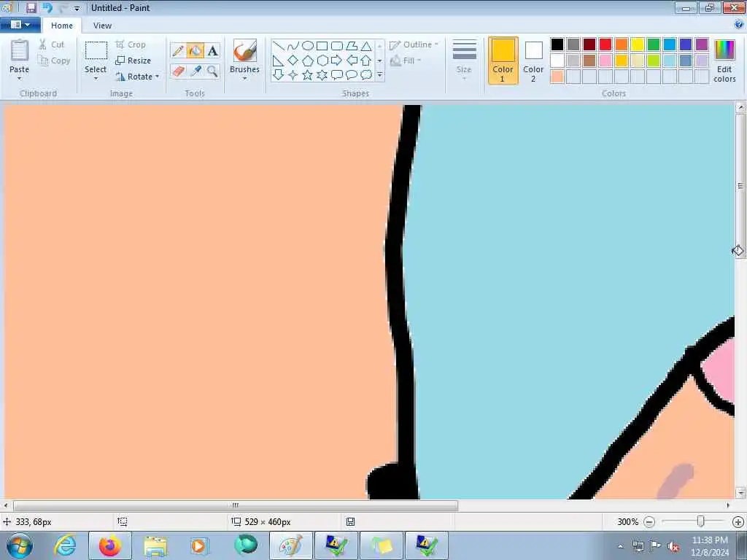Activate Color 2 selector
The height and width of the screenshot is (560, 747).
point(533,61)
